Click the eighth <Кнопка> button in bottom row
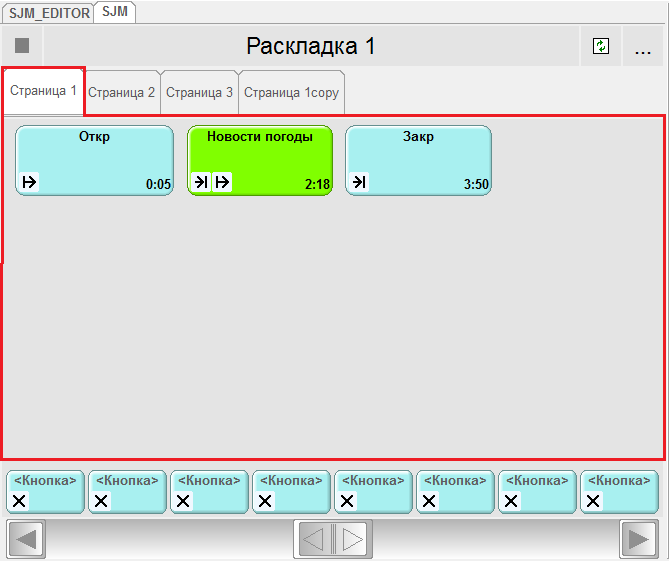 pyautogui.click(x=620, y=492)
